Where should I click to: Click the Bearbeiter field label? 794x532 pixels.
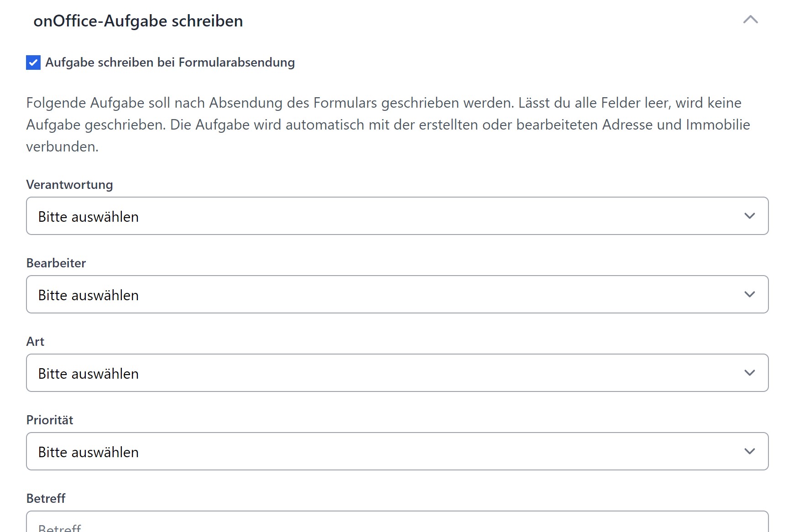click(x=56, y=263)
